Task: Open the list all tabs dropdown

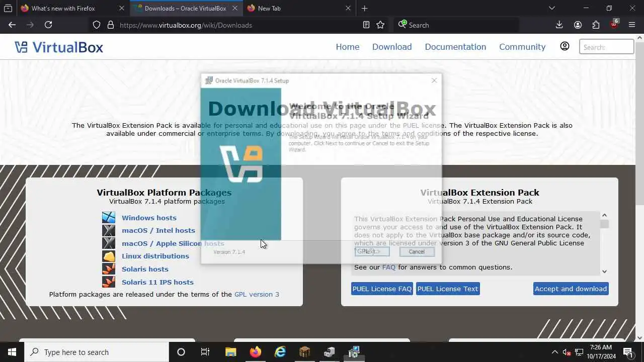Action: (x=552, y=8)
